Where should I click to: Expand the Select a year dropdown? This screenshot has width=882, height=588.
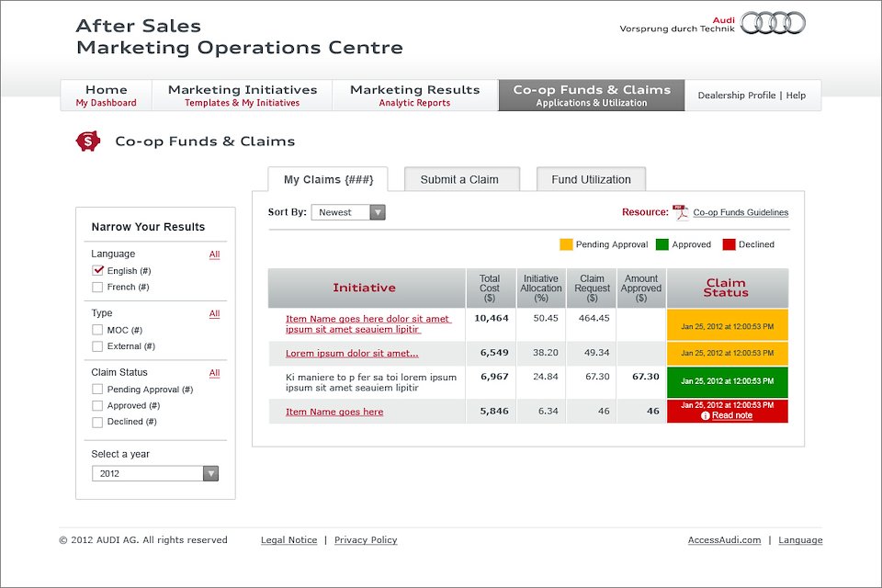pos(155,474)
